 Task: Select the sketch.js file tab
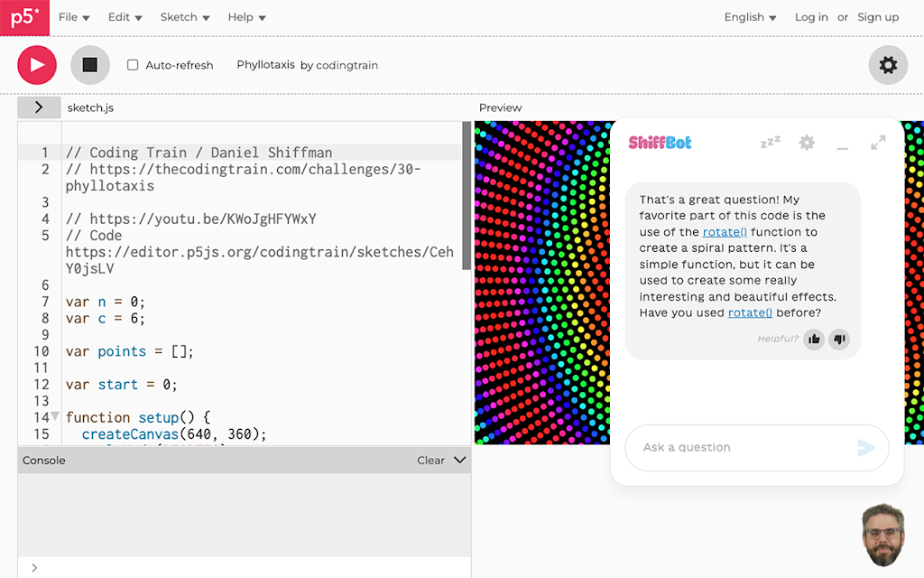coord(90,107)
